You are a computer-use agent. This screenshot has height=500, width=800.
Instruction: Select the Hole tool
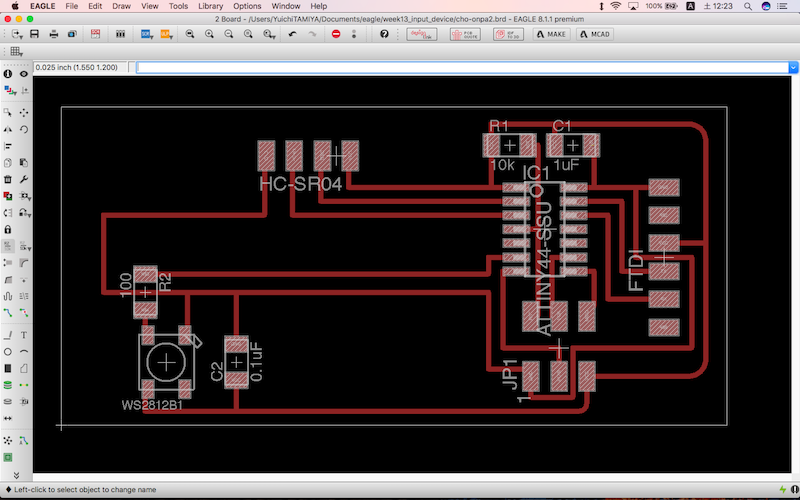8,402
